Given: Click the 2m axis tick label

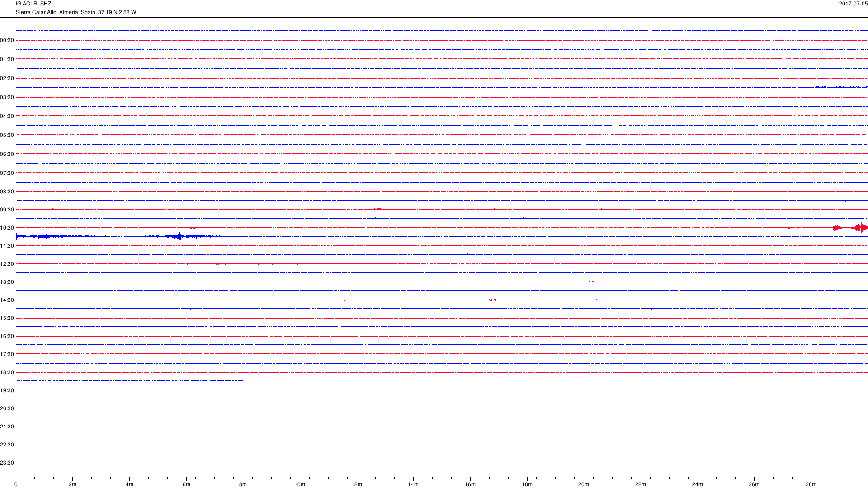Looking at the screenshot, I should pos(72,484).
